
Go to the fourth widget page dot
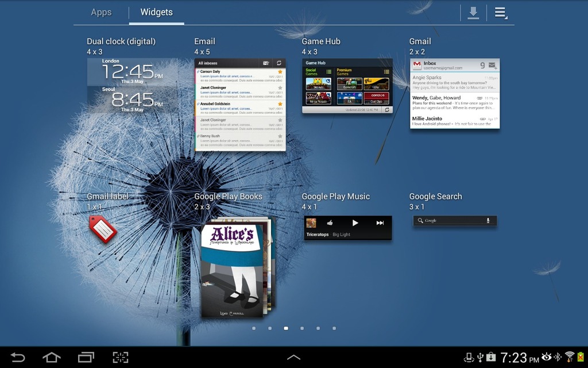pyautogui.click(x=302, y=328)
